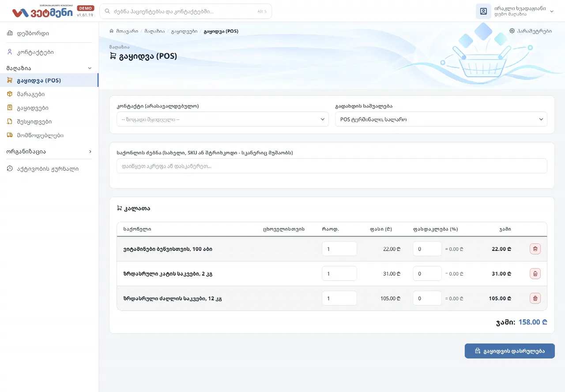This screenshot has height=392, width=565.
Task: Focus the საქონლის ძებნა product search field
Action: 332,166
